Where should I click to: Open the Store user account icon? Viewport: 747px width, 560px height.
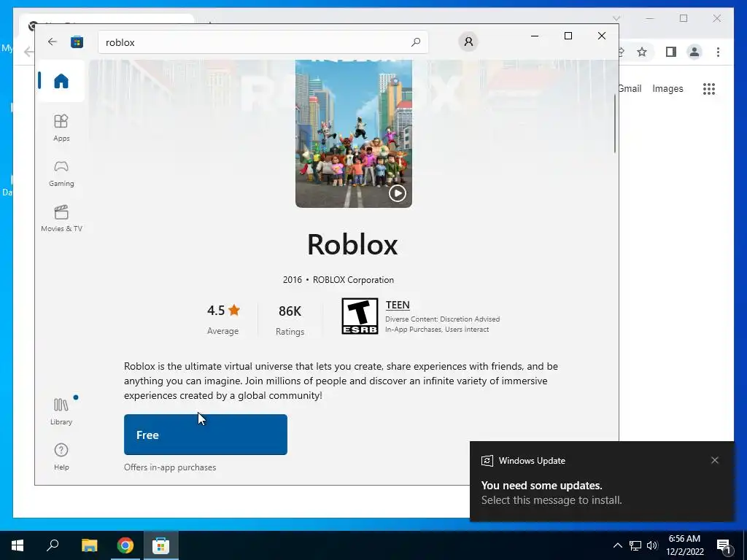[x=468, y=42]
